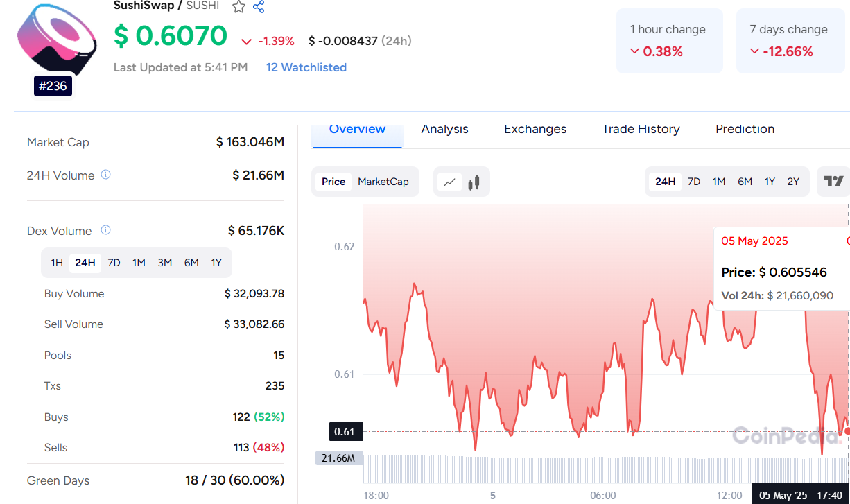Open the Exchanges tab
This screenshot has height=504, width=850.
pyautogui.click(x=535, y=130)
